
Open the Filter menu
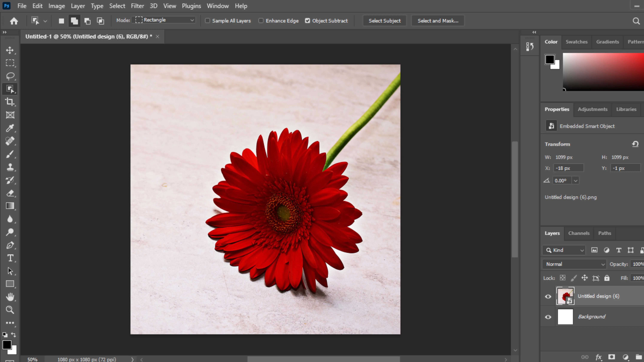[x=137, y=6]
